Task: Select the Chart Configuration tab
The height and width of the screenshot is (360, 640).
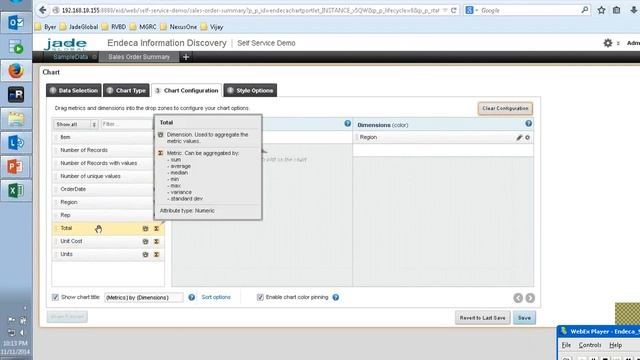Action: [187, 91]
